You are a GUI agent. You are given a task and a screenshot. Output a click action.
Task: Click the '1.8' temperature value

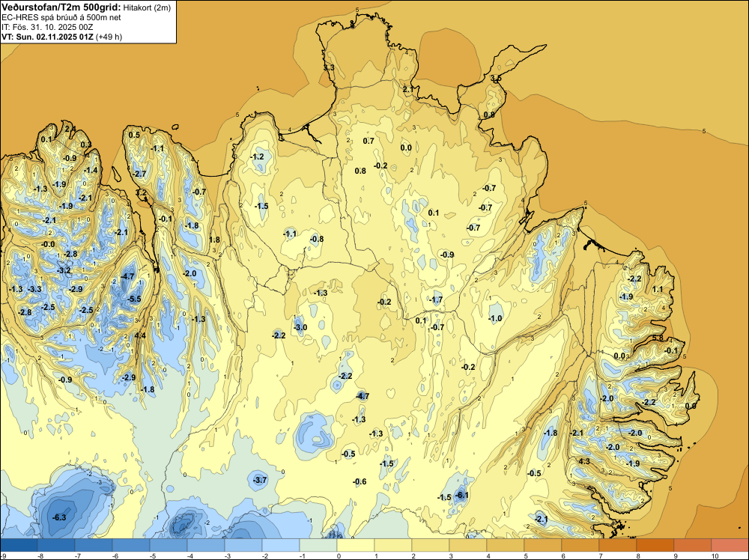(x=214, y=240)
